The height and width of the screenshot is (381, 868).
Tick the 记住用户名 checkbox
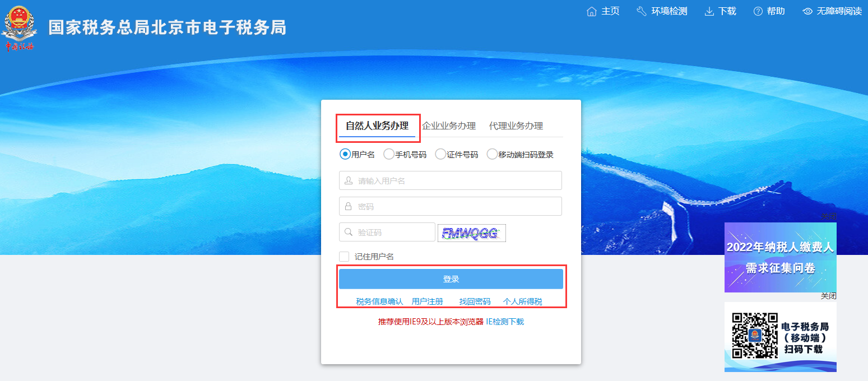coord(344,257)
